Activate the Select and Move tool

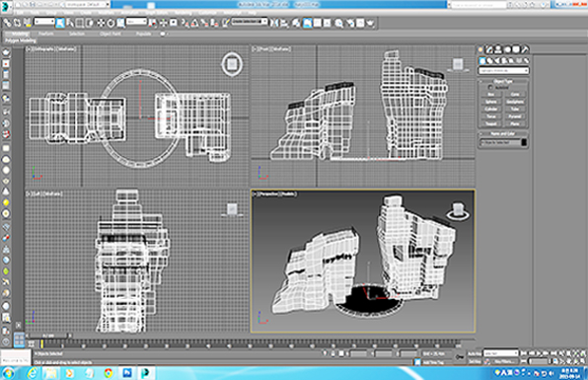tap(101, 23)
